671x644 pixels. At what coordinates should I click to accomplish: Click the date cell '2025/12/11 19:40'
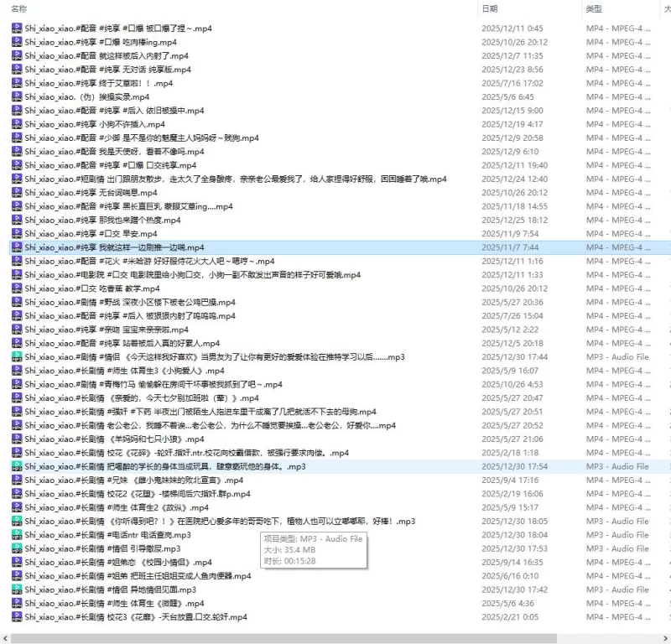tap(514, 165)
